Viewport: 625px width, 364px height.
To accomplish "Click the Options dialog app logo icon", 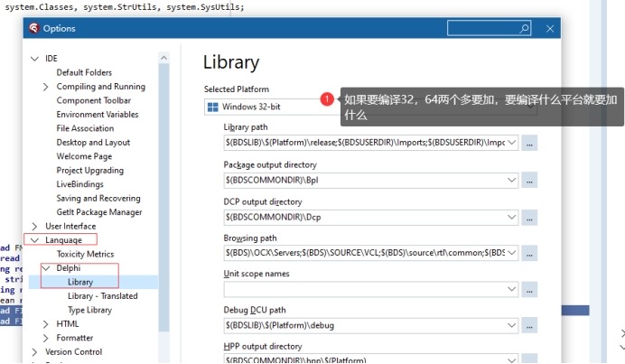I will tap(34, 28).
